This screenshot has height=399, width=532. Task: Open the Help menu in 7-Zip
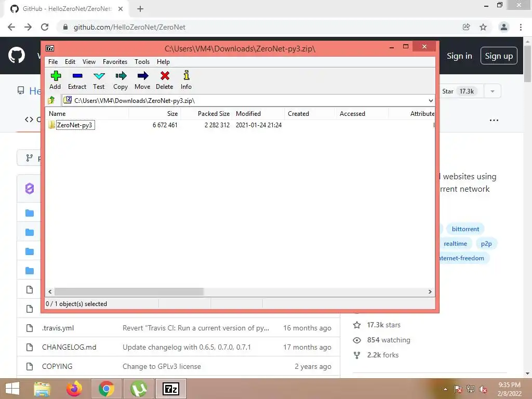coord(163,62)
